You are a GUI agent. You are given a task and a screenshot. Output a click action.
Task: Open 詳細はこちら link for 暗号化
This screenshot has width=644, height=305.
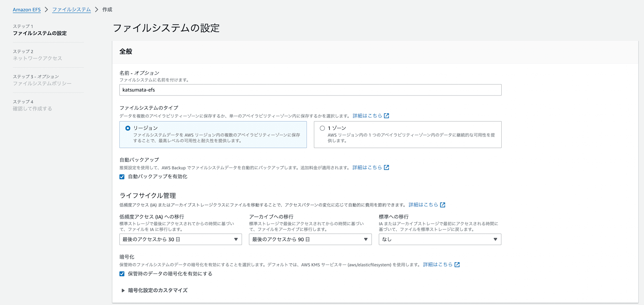pyautogui.click(x=438, y=265)
